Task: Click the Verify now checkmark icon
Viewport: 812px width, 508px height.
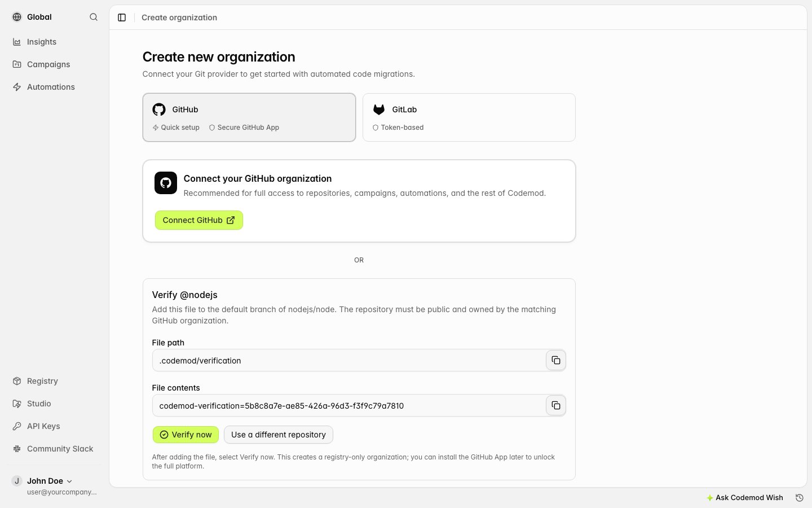Action: point(164,435)
